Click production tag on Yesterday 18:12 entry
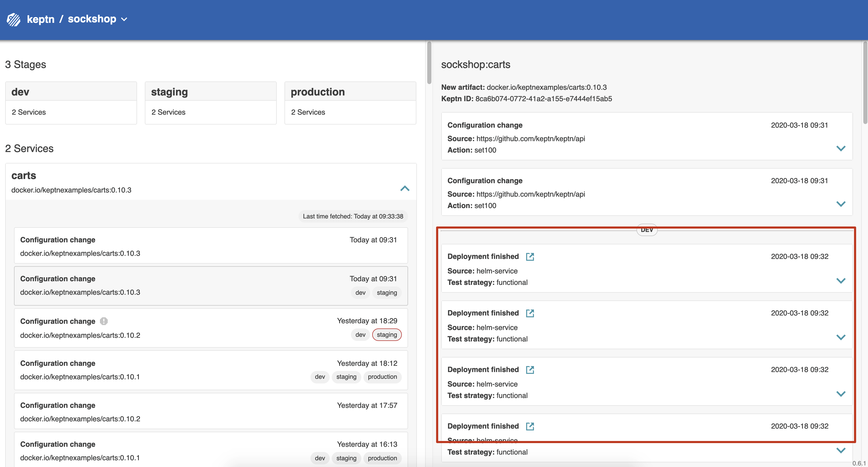The height and width of the screenshot is (467, 868). tap(382, 377)
